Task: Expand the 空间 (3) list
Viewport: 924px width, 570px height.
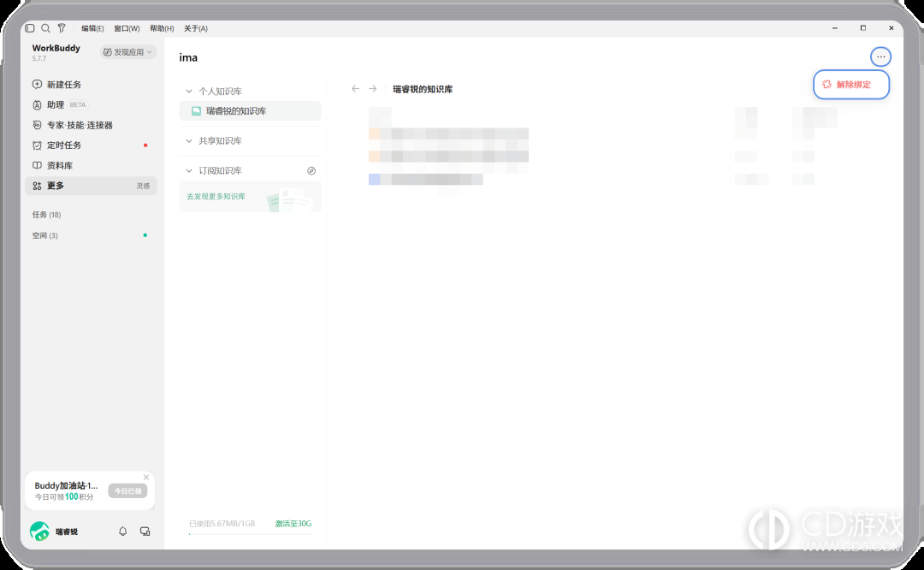Action: pyautogui.click(x=44, y=235)
